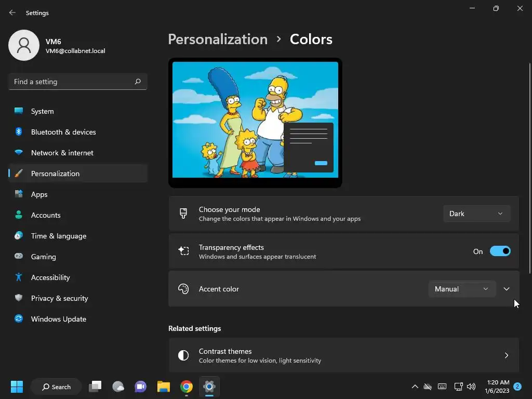Open Bluetooth & devices settings

point(78,131)
